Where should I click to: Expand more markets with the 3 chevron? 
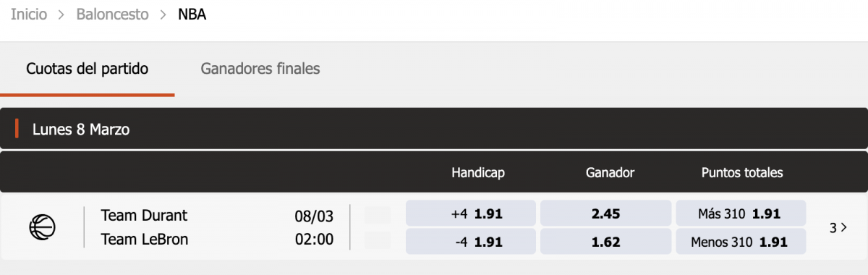point(838,227)
